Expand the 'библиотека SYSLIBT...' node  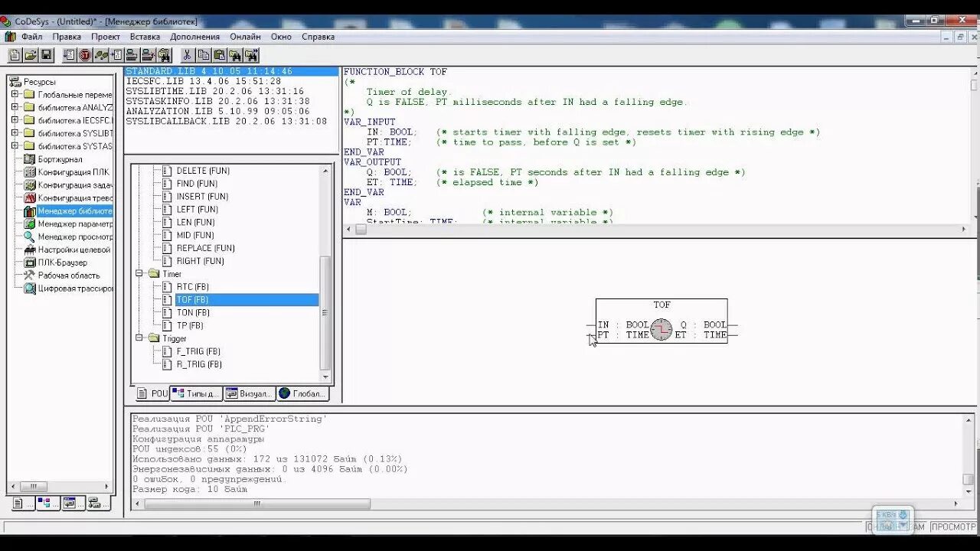(15, 133)
